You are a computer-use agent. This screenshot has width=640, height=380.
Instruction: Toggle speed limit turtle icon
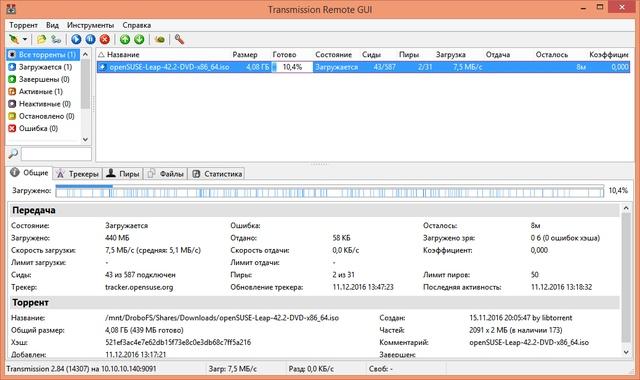pos(160,39)
